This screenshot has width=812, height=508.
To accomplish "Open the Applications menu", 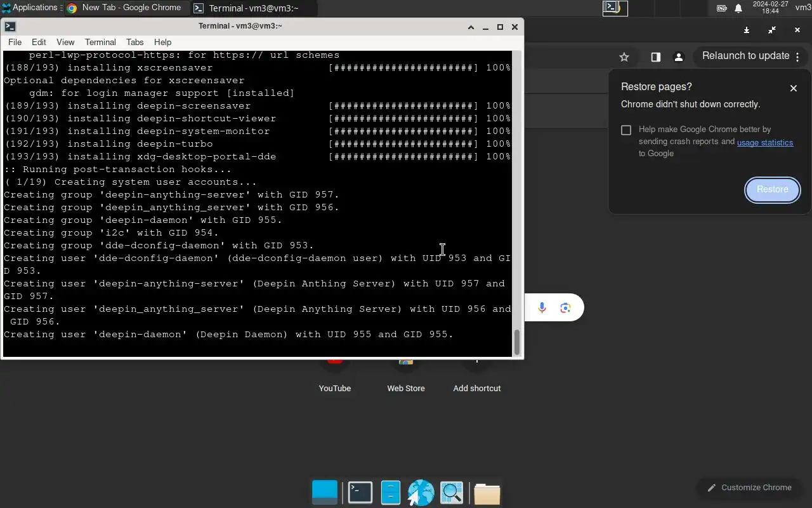I will [x=30, y=8].
